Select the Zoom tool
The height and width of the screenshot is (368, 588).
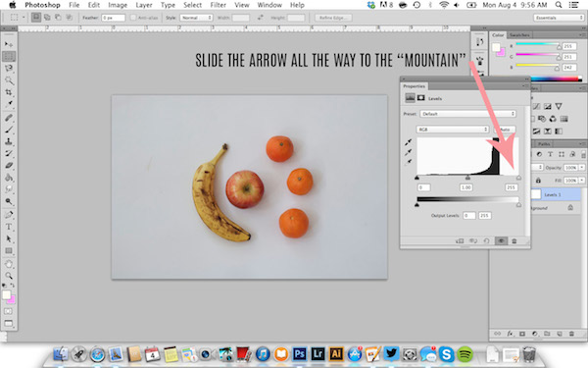click(9, 276)
